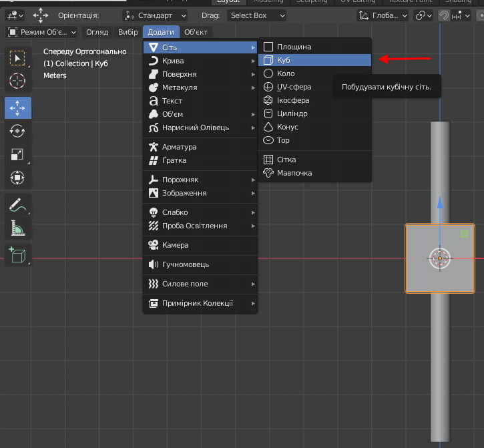Add a Площина mesh
The image size is (484, 448).
pyautogui.click(x=314, y=47)
